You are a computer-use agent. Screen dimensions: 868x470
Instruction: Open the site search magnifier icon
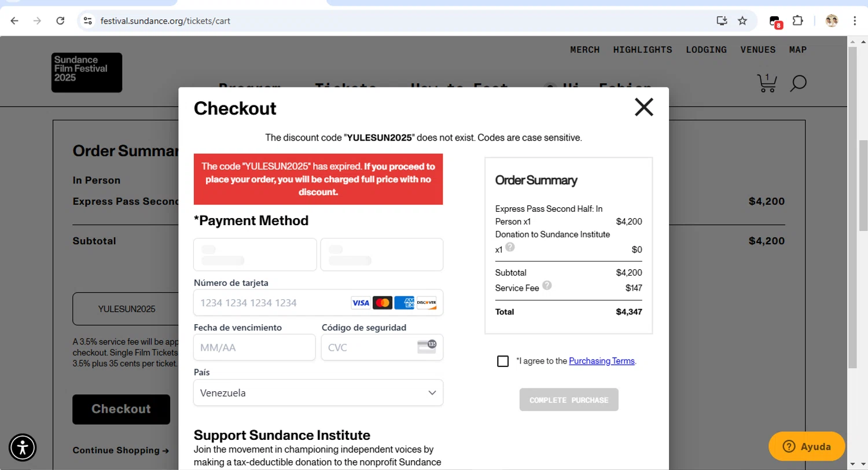[x=798, y=83]
